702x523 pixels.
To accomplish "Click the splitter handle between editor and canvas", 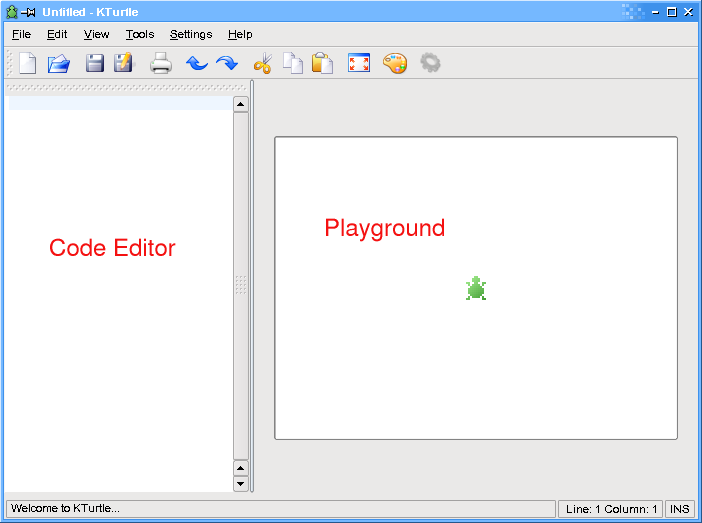I will click(252, 286).
